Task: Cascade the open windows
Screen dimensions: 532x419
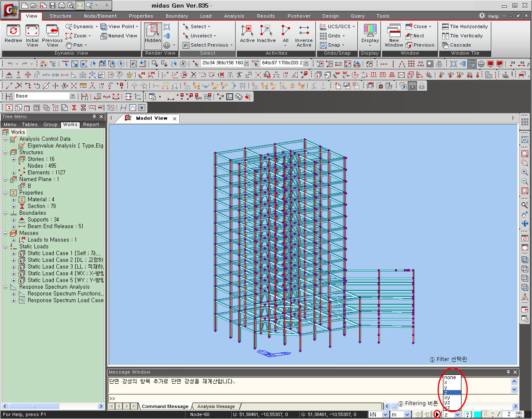Action: [456, 45]
